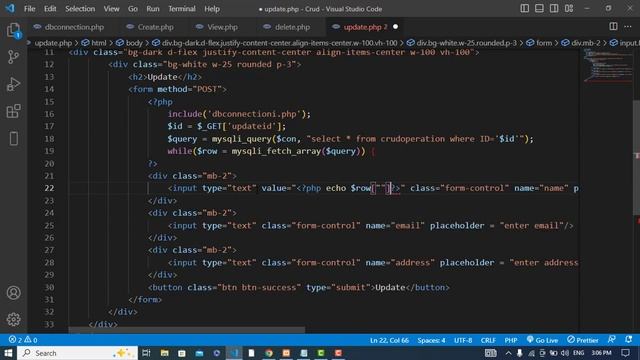Click the Prettier status bar item
This screenshot has width=640, height=360.
click(582, 340)
